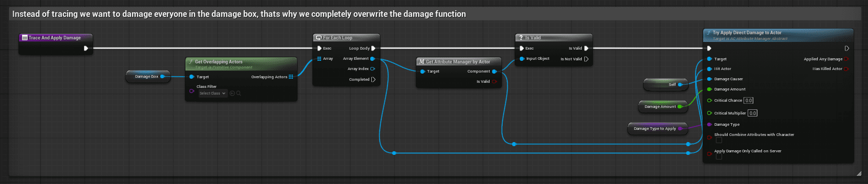Click the Trace And Apply Damage exec output pin
This screenshot has width=868, height=184.
coord(86,49)
